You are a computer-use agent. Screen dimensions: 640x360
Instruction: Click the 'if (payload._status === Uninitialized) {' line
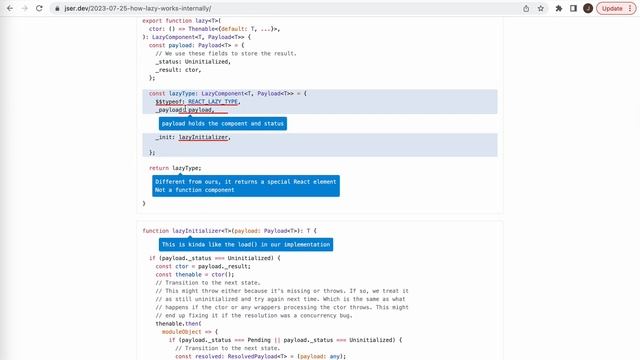click(x=215, y=258)
